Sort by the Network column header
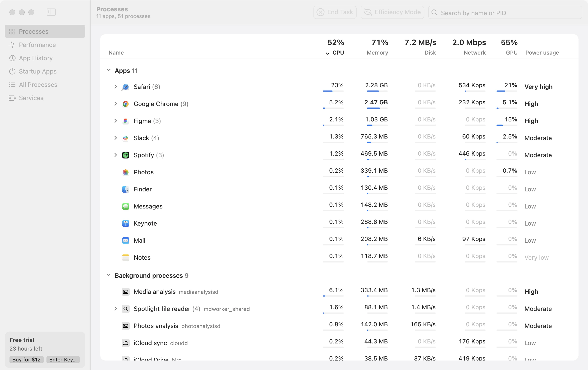This screenshot has height=370, width=588. click(475, 53)
